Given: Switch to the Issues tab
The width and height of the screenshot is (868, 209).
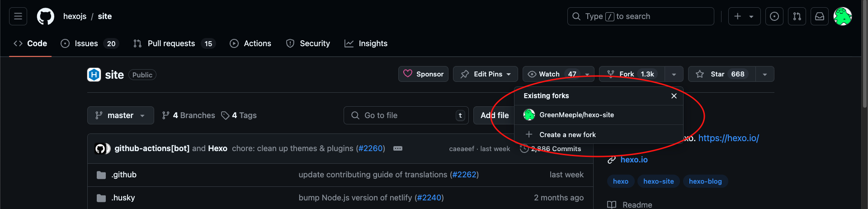Looking at the screenshot, I should [90, 43].
